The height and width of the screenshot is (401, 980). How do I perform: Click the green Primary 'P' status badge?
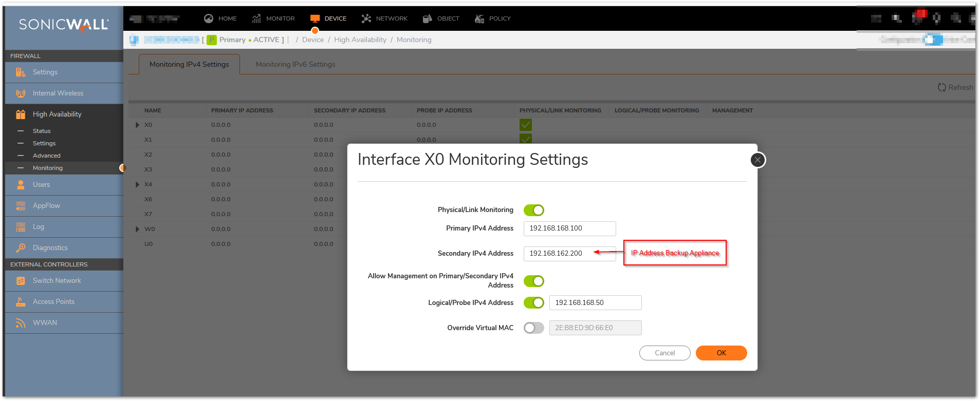[212, 40]
